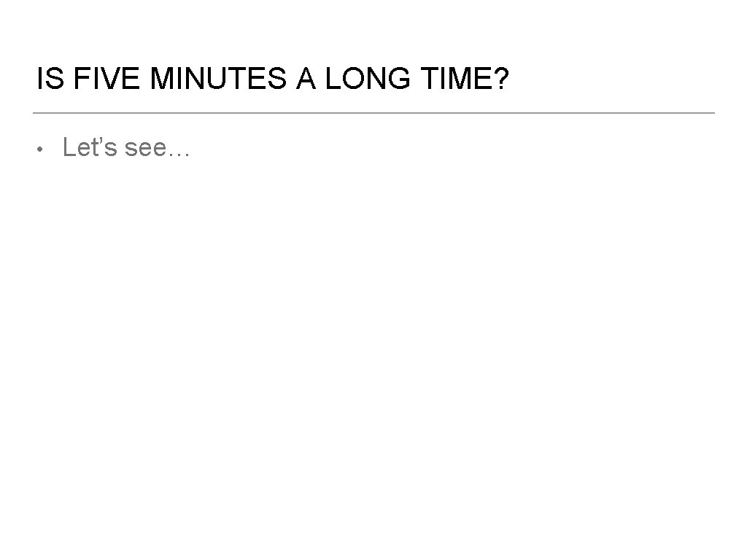Click the bullet point dot before 'Let's see…'

(40, 149)
